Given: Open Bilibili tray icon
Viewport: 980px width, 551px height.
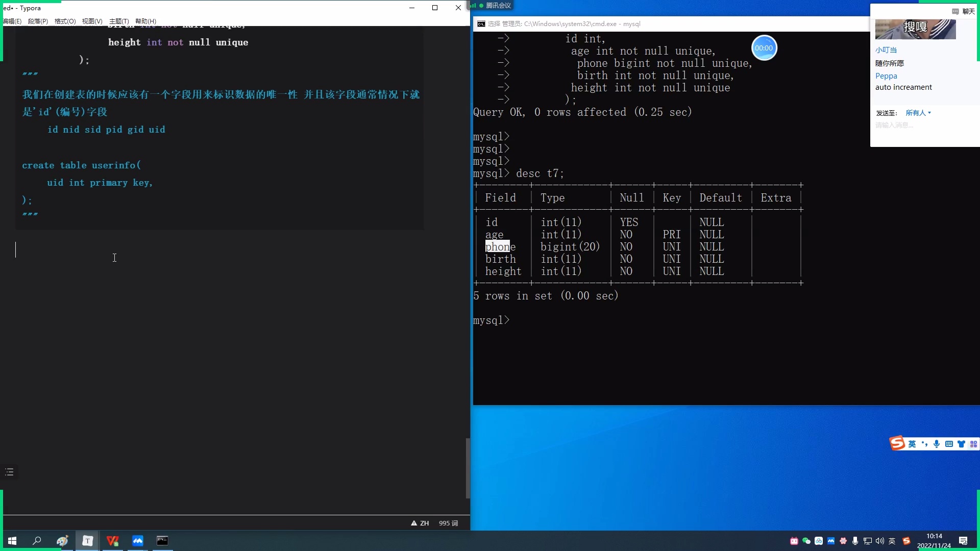Looking at the screenshot, I should pyautogui.click(x=794, y=541).
